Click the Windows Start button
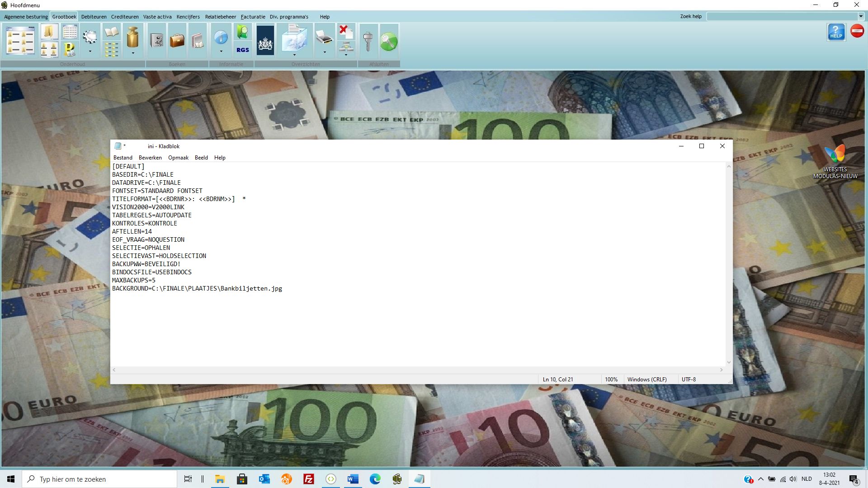 coord(11,479)
